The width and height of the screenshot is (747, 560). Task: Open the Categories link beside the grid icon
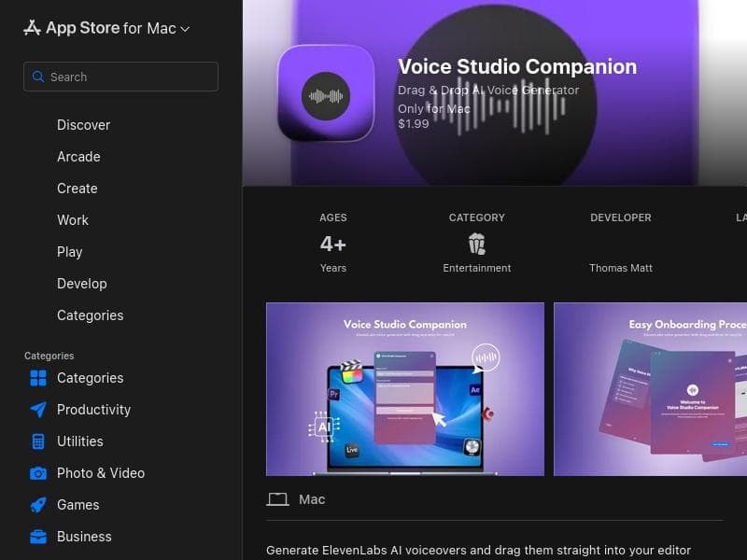(x=90, y=378)
